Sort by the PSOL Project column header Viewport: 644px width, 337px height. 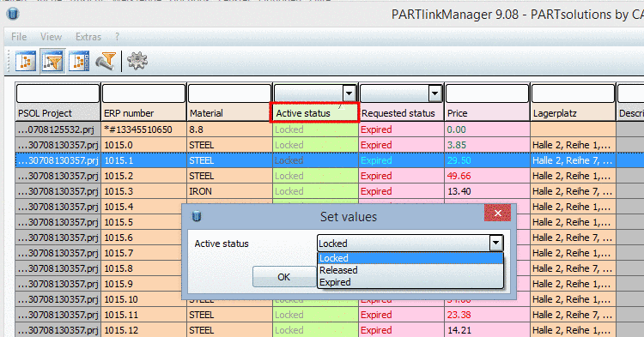click(58, 113)
